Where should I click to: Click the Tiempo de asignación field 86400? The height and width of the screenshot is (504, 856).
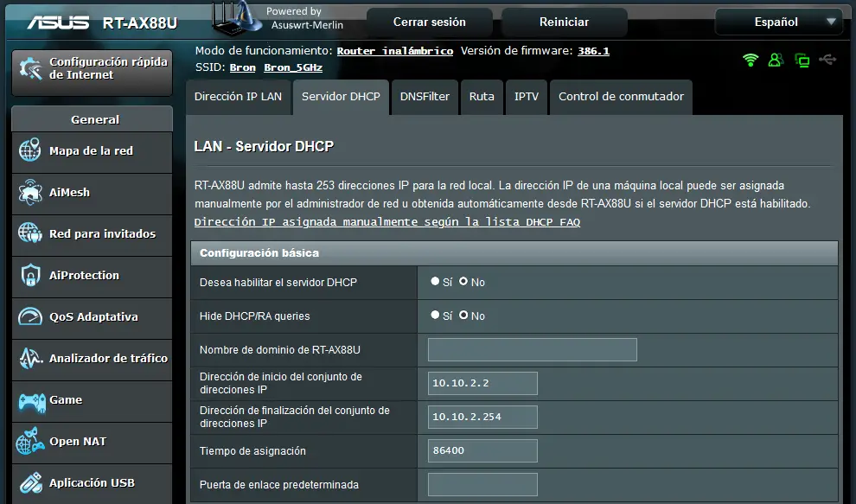[x=482, y=451]
